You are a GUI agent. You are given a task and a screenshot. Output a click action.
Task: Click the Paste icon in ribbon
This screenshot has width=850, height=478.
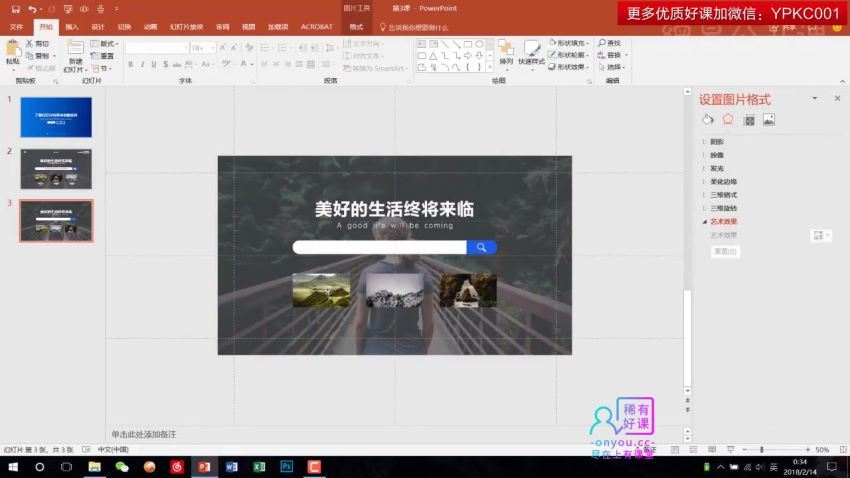tap(12, 50)
